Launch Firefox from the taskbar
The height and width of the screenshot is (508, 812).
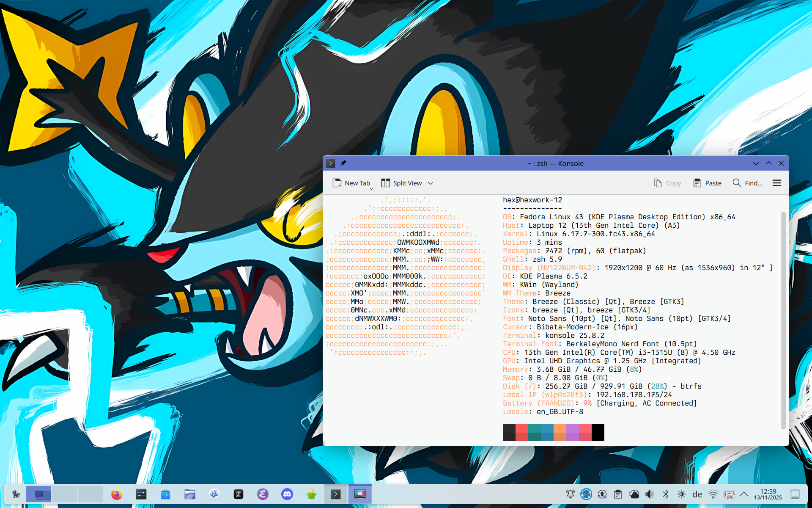pos(117,494)
